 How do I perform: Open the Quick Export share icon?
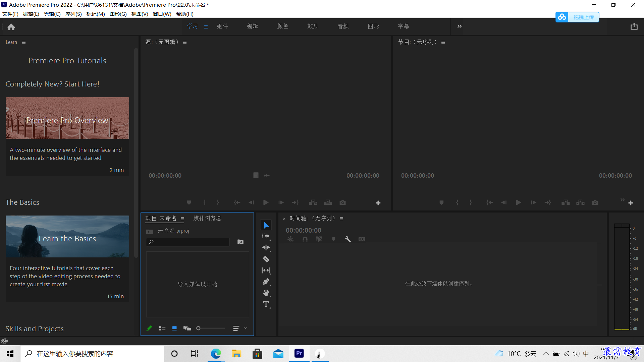click(634, 26)
